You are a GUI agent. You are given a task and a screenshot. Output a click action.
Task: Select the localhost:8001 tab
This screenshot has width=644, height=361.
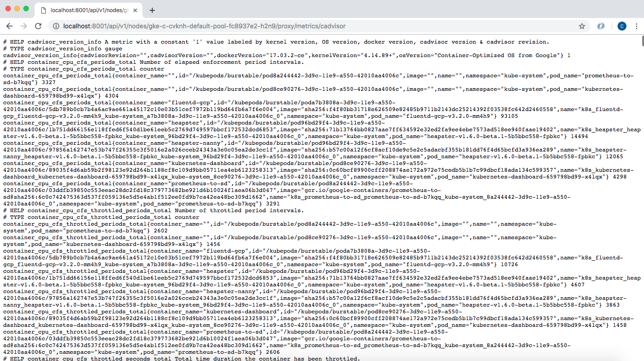coord(85,10)
